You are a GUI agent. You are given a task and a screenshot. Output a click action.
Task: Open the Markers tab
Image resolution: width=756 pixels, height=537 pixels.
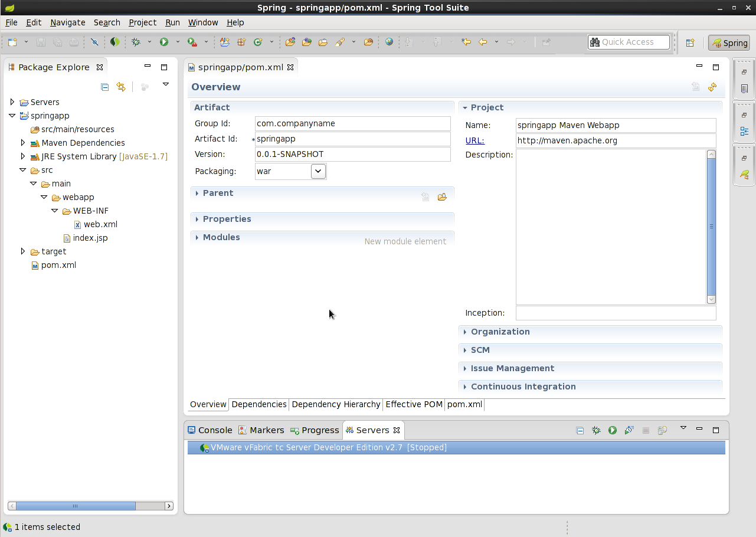(261, 430)
